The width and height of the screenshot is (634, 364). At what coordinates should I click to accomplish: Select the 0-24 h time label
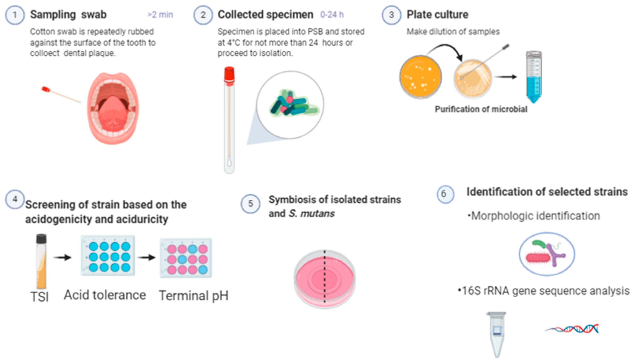coord(332,15)
